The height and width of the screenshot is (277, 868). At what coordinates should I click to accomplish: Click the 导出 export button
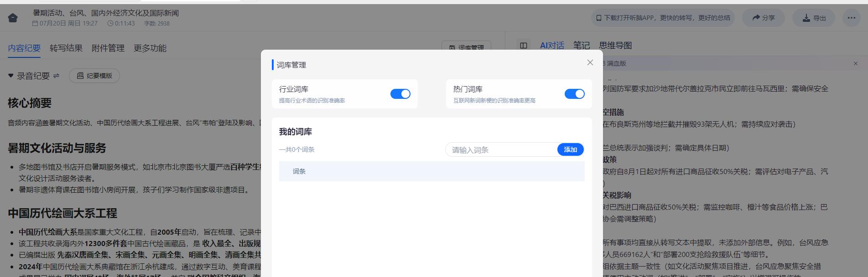(814, 18)
